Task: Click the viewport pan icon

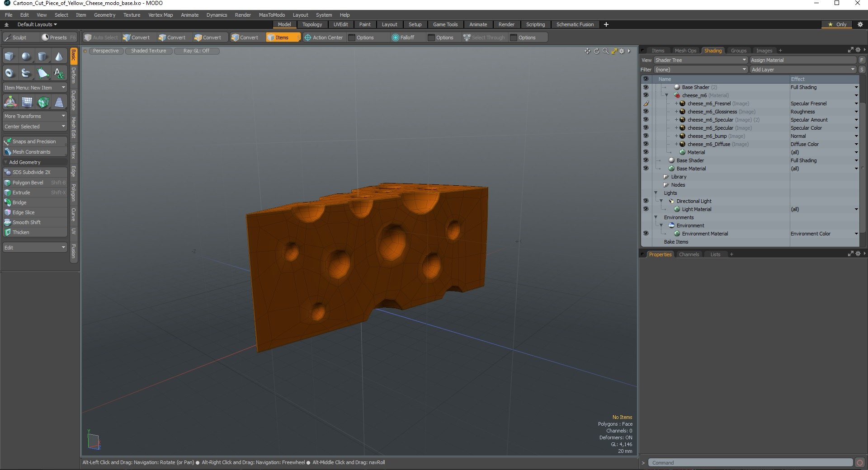Action: [587, 51]
